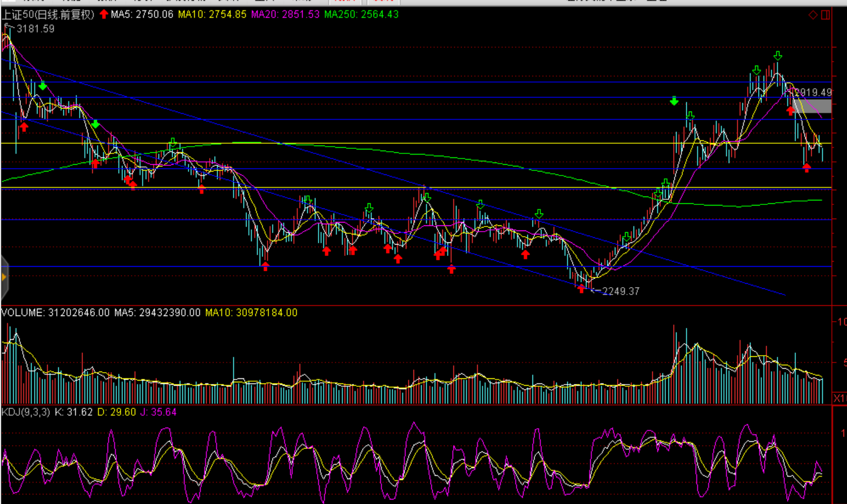
Task: Click the red buy arrow at 2249.37 low
Action: 581,289
